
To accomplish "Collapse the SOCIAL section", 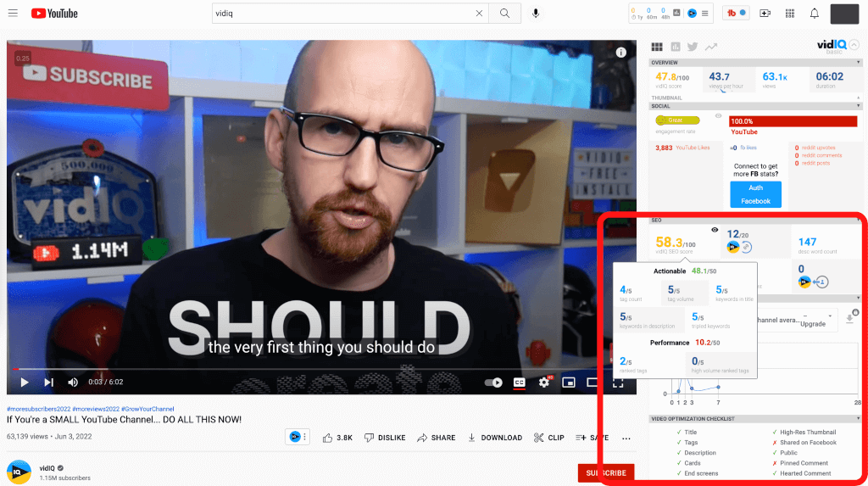I will [859, 106].
